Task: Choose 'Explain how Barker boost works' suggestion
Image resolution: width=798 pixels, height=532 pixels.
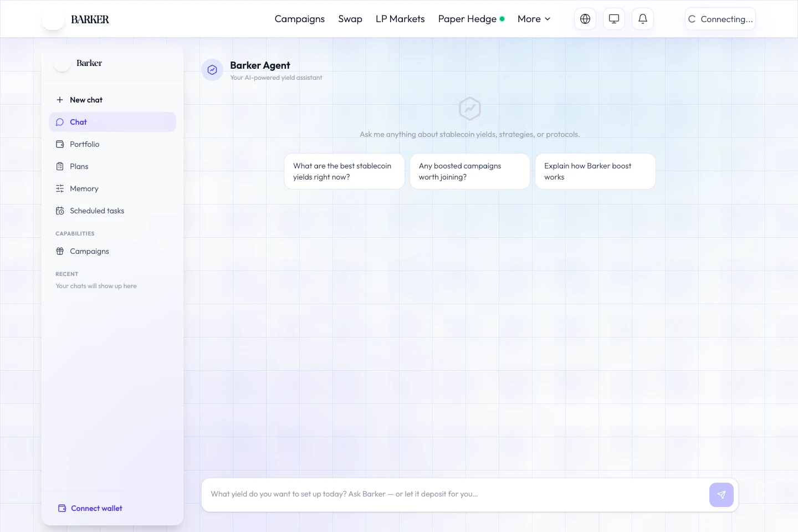Action: click(x=595, y=171)
